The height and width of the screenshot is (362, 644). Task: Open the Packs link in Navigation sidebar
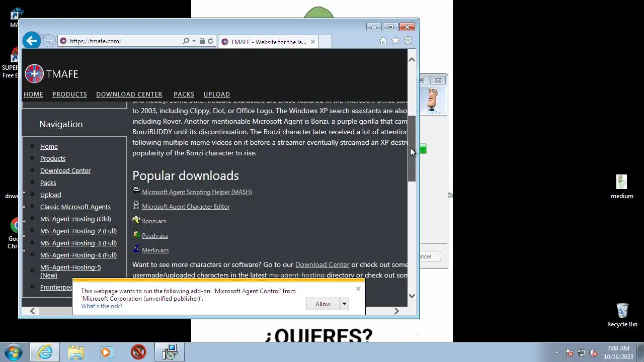[48, 183]
